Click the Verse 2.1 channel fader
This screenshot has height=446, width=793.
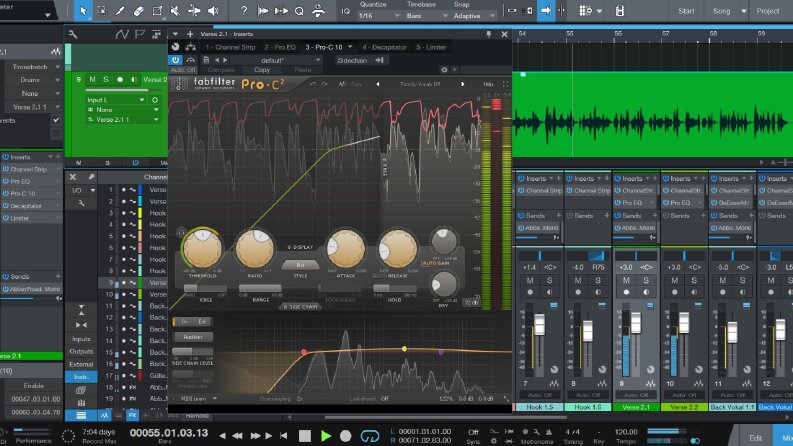636,323
